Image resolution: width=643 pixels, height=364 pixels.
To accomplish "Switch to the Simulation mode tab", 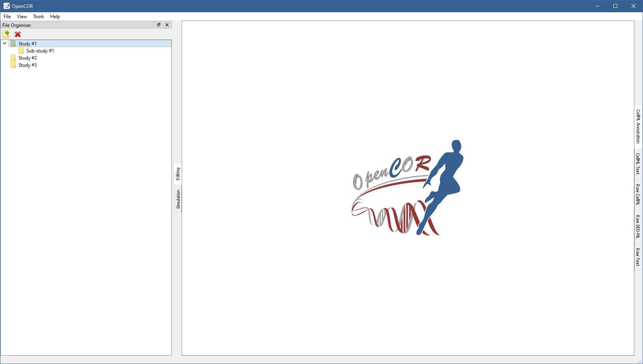I will 178,199.
